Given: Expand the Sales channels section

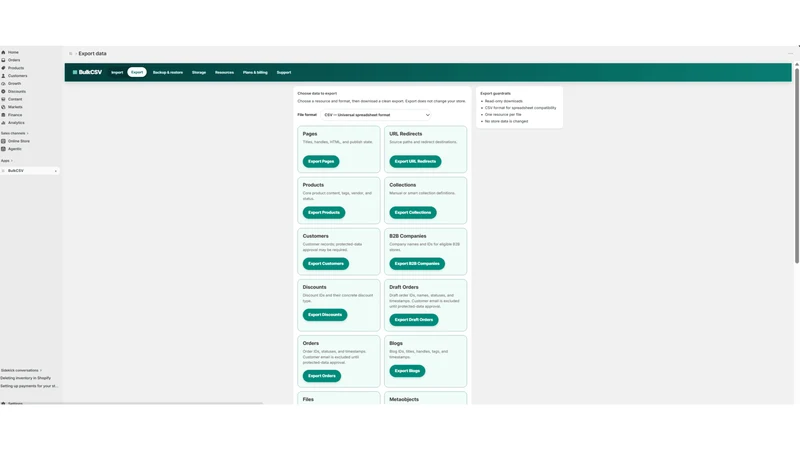Looking at the screenshot, I should pyautogui.click(x=14, y=133).
